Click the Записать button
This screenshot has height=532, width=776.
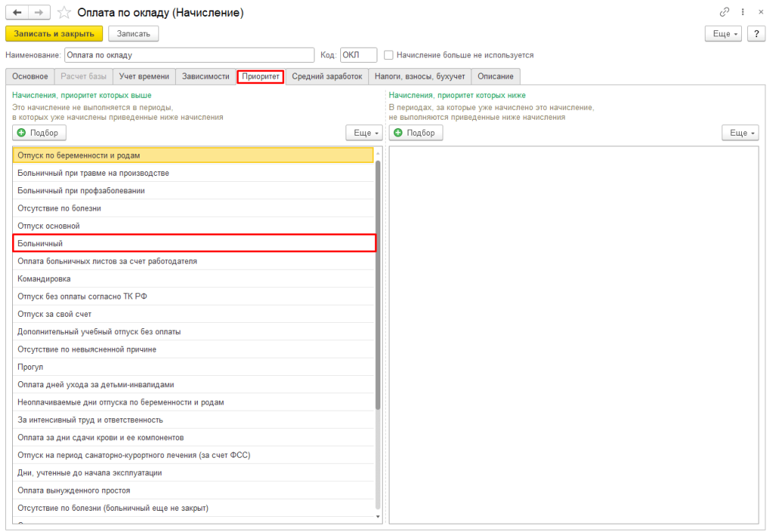pyautogui.click(x=133, y=33)
